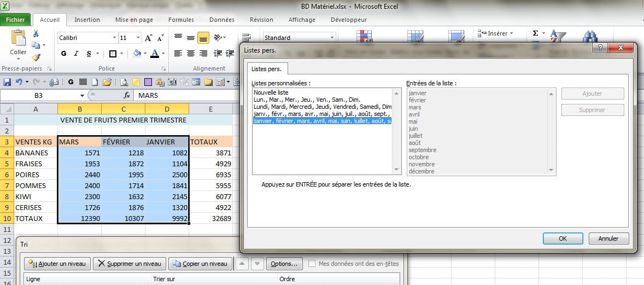This screenshot has width=644, height=285.
Task: Click the fill color paint bucket swatch
Action: coord(137,54)
